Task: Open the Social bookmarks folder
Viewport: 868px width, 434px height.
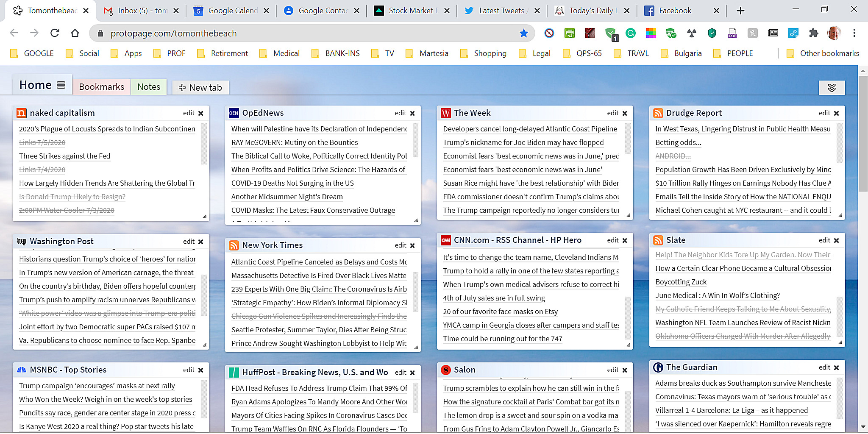Action: pos(83,53)
